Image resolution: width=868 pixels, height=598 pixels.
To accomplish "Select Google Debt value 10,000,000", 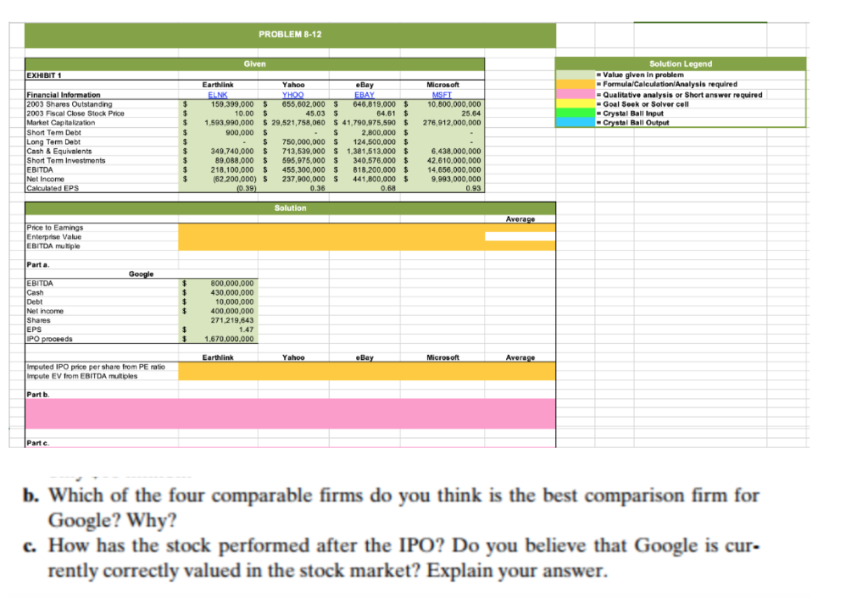I will tap(235, 302).
